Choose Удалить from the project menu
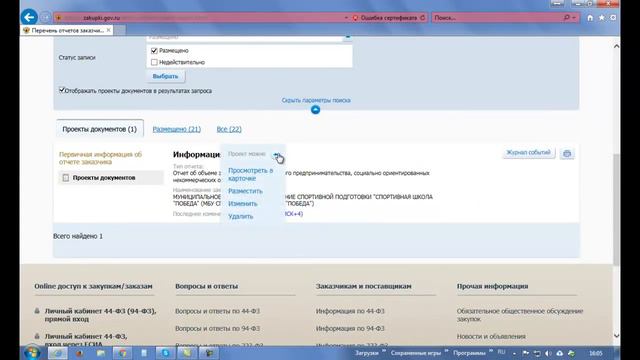This screenshot has width=640, height=360. tap(240, 216)
